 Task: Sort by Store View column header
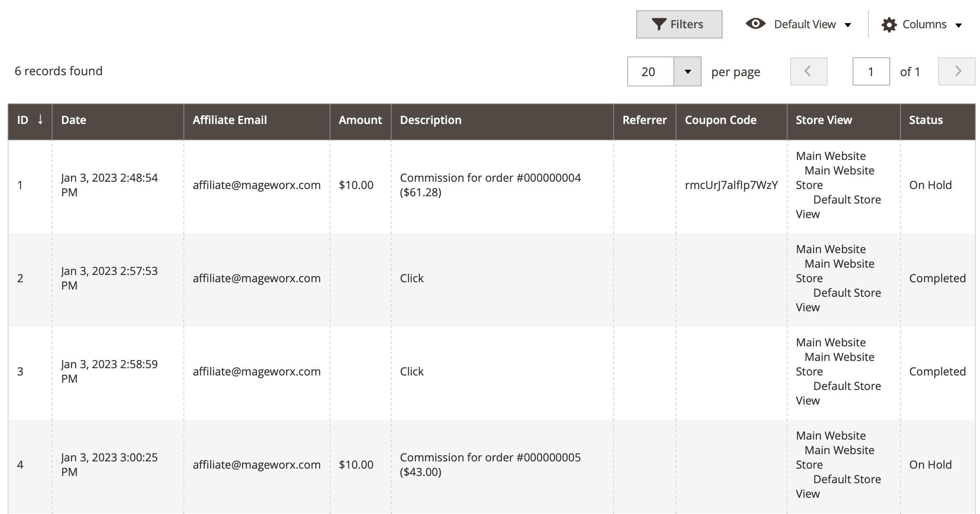[844, 121]
